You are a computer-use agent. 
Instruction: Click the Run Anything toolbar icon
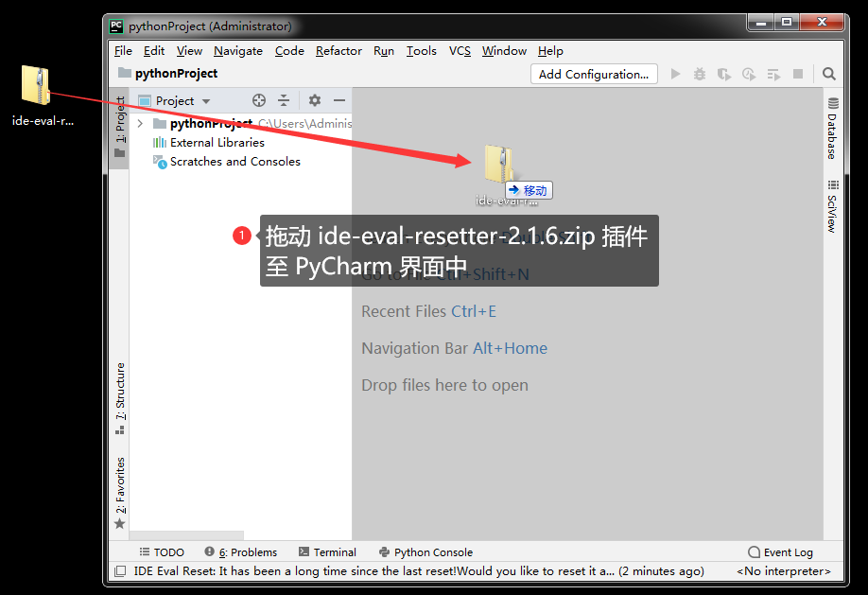[x=773, y=74]
